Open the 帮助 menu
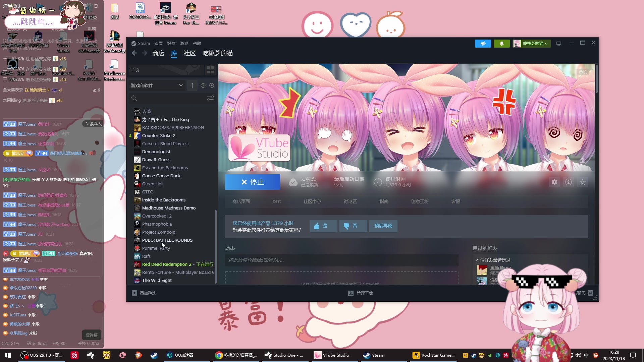This screenshot has width=644, height=362. [197, 44]
